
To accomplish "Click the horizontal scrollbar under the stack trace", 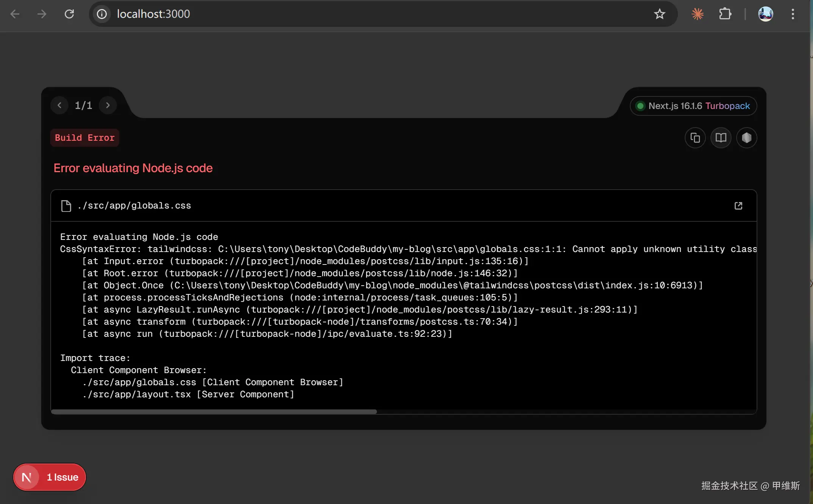I will click(x=214, y=412).
